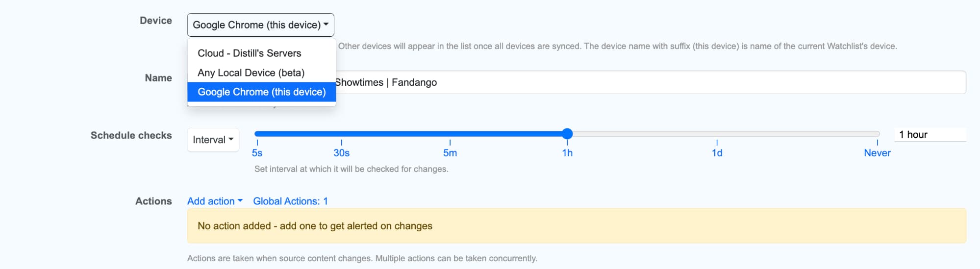The image size is (980, 269).
Task: Choose Any Local Device (beta) option
Action: (251, 73)
